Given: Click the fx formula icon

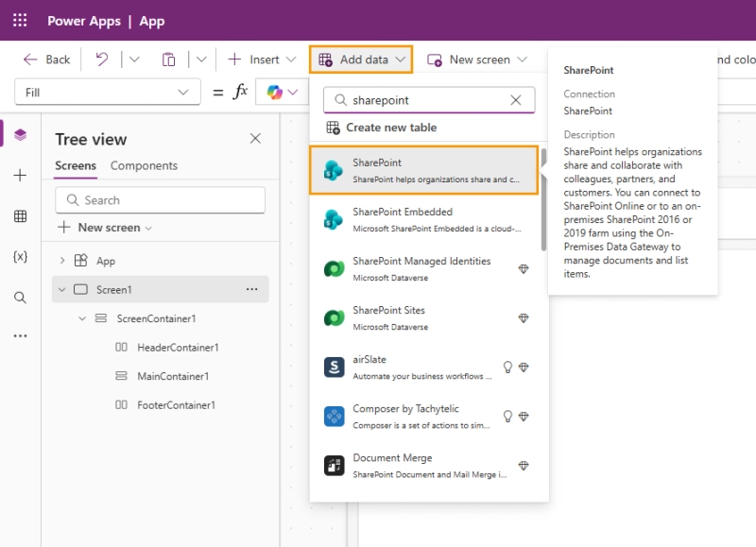Looking at the screenshot, I should click(240, 92).
